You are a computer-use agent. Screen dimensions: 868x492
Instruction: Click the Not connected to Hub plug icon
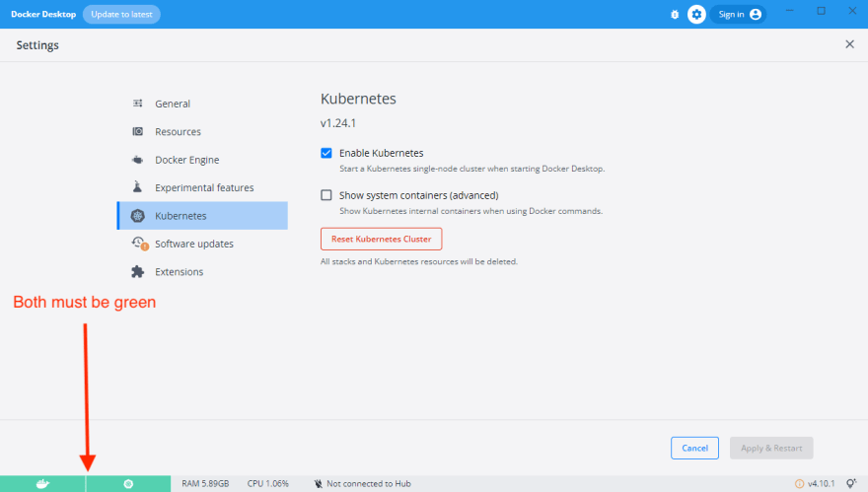(x=318, y=484)
